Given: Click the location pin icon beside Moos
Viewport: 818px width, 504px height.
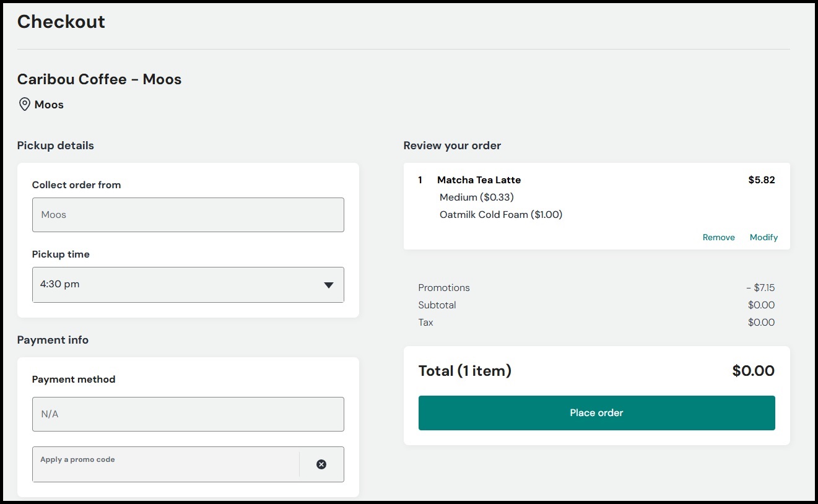Looking at the screenshot, I should (x=25, y=104).
